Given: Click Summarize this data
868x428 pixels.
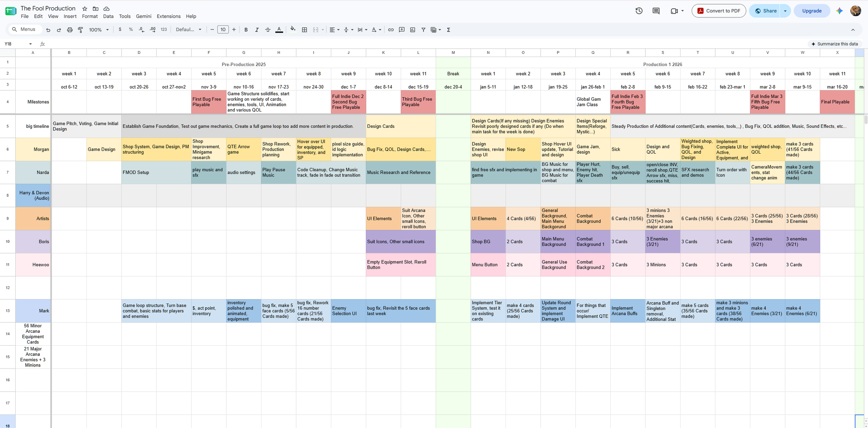Looking at the screenshot, I should click(x=834, y=44).
